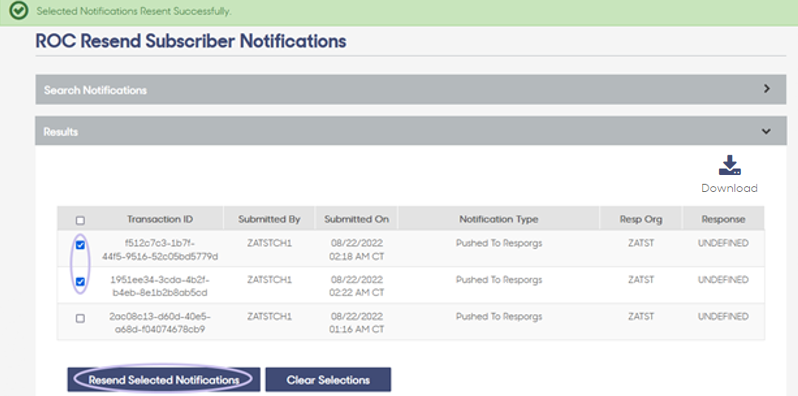Viewport: 798px width, 396px height.
Task: Select the 2ac08c13 transaction ID row
Action: click(411, 322)
